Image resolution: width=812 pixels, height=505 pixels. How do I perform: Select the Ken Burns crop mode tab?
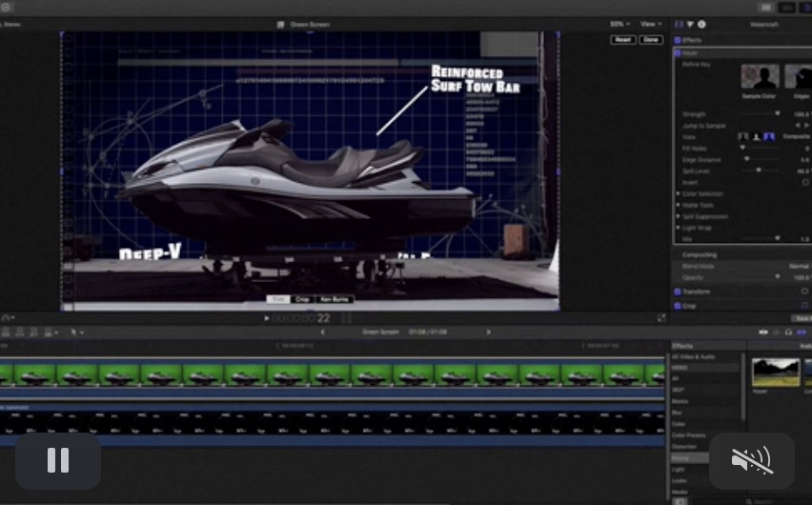point(335,299)
